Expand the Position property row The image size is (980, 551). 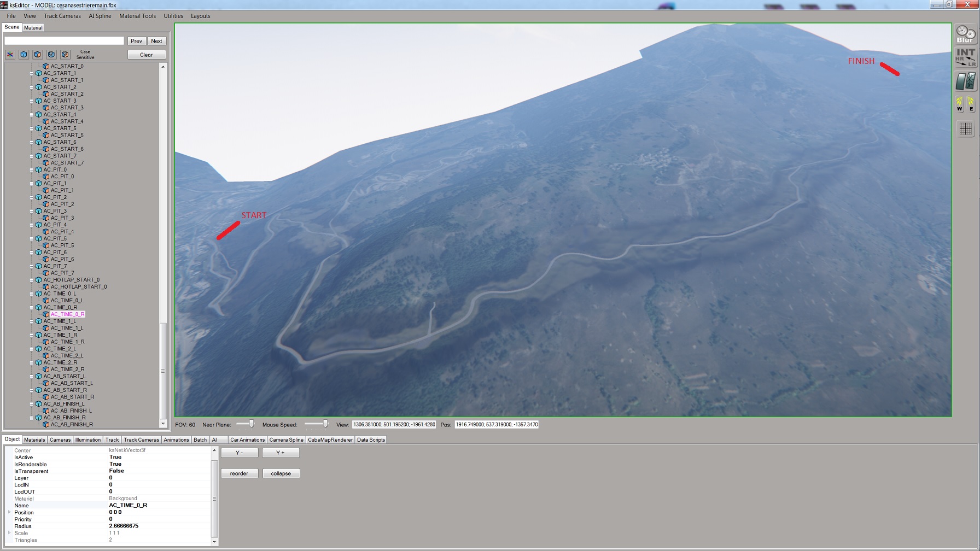coord(9,512)
